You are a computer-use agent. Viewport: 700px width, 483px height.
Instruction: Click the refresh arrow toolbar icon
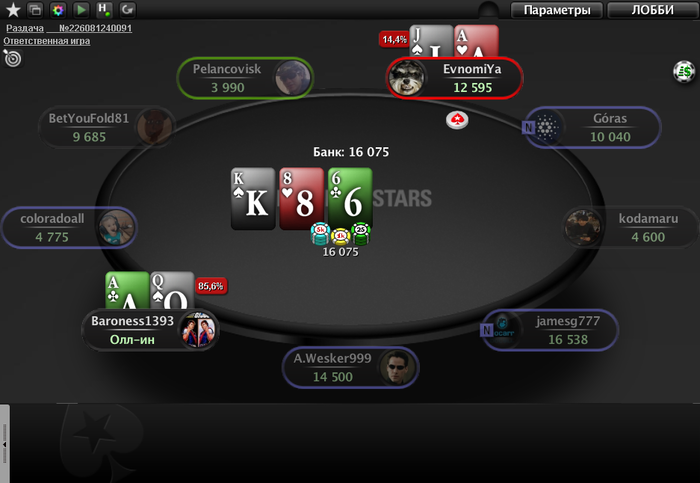(x=128, y=10)
